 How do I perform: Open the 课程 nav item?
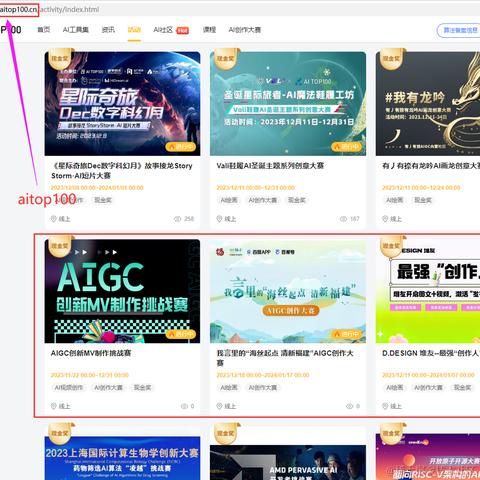coord(209,30)
